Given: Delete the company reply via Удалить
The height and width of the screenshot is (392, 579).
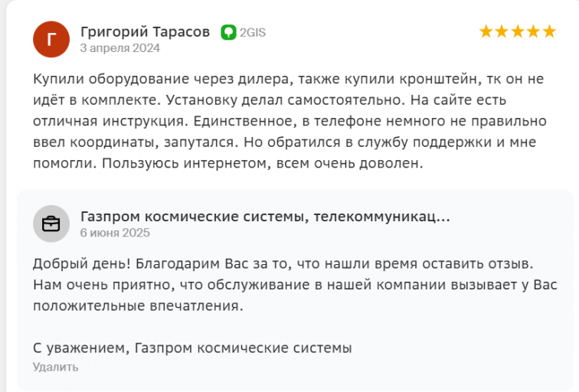Looking at the screenshot, I should point(55,367).
